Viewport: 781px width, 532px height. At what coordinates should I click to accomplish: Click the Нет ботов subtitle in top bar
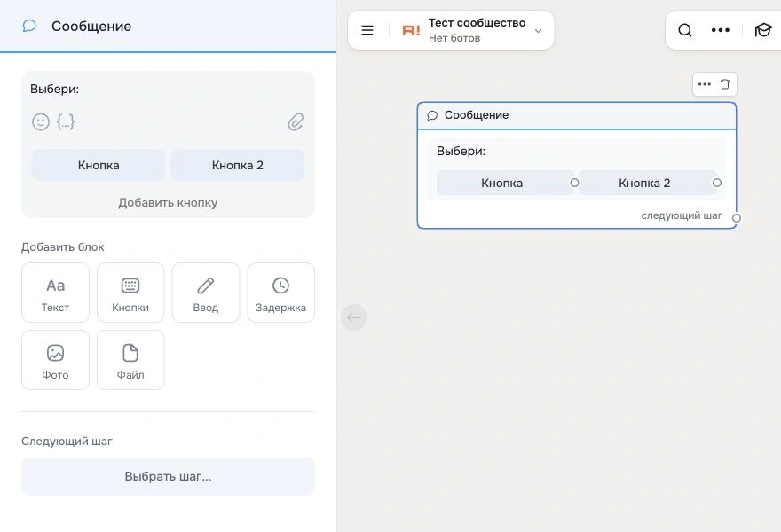pos(454,38)
